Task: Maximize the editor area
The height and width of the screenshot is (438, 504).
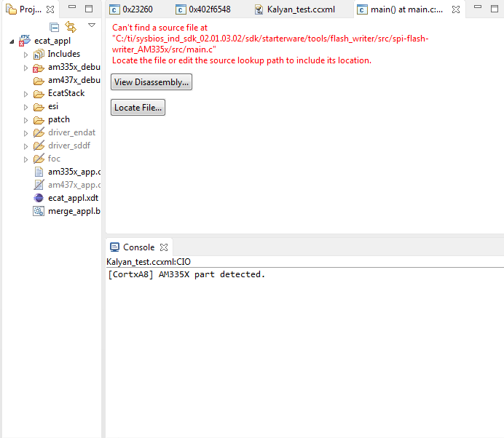Action: coord(495,9)
